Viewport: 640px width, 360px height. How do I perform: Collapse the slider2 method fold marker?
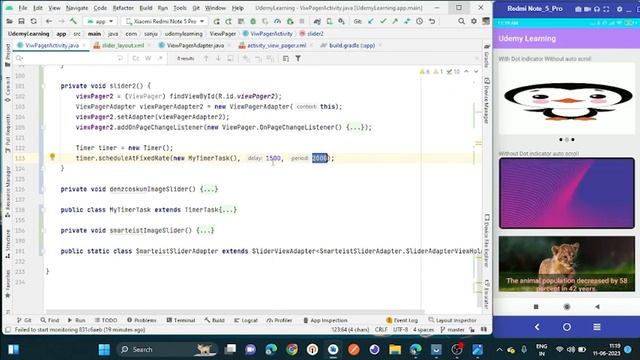tap(42, 86)
